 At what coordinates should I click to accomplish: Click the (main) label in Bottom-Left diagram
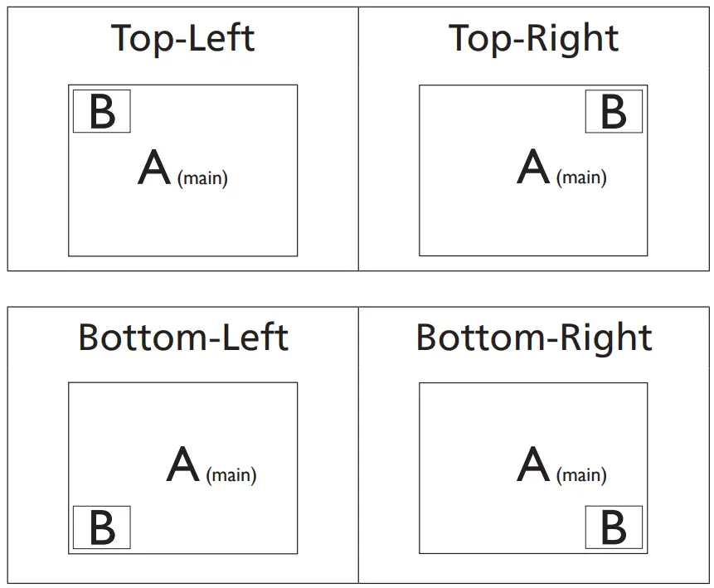click(231, 475)
